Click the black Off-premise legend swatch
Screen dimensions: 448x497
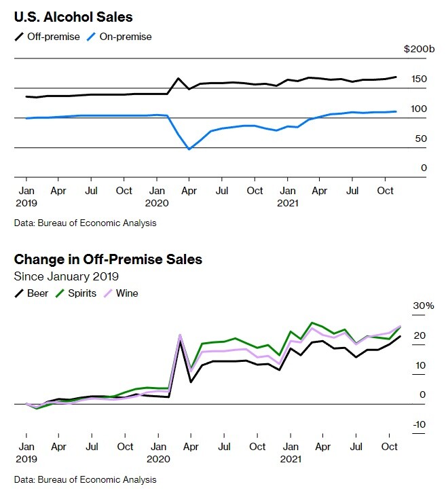[x=19, y=37]
